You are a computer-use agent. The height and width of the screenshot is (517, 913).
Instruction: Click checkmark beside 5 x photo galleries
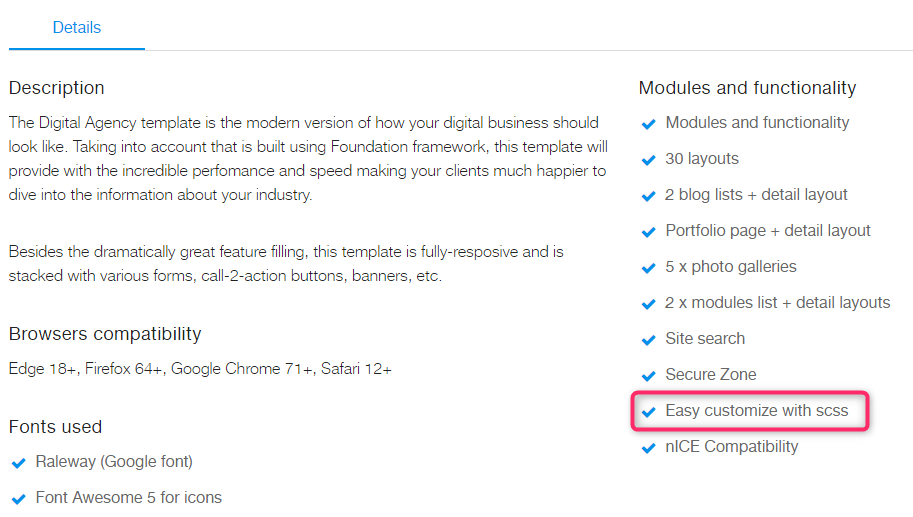coord(648,268)
